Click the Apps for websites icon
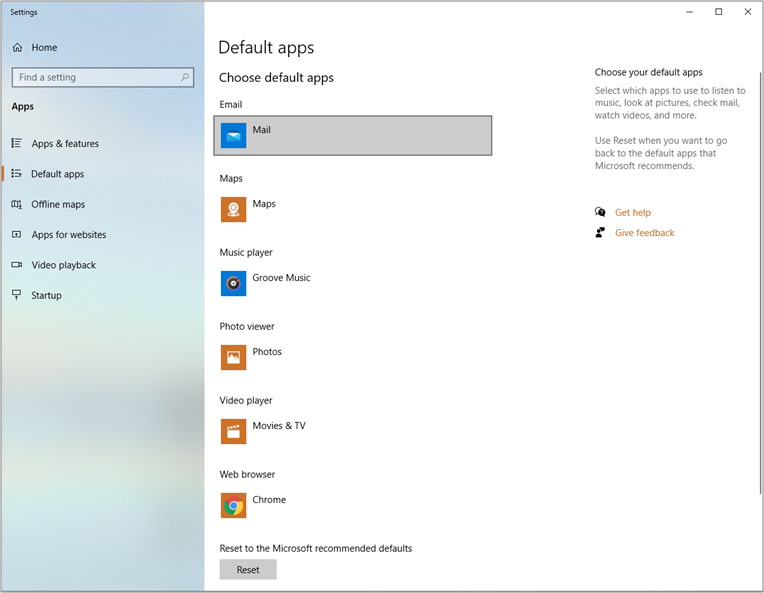The height and width of the screenshot is (593, 764). coord(17,234)
